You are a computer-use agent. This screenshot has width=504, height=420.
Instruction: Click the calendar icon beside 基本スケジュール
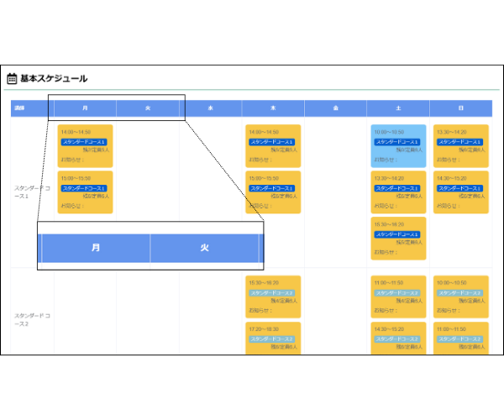(12, 79)
